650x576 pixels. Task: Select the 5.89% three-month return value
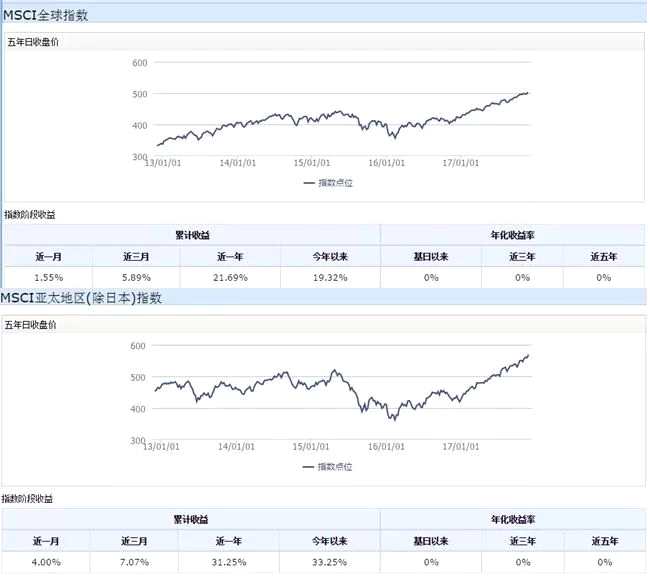click(136, 278)
